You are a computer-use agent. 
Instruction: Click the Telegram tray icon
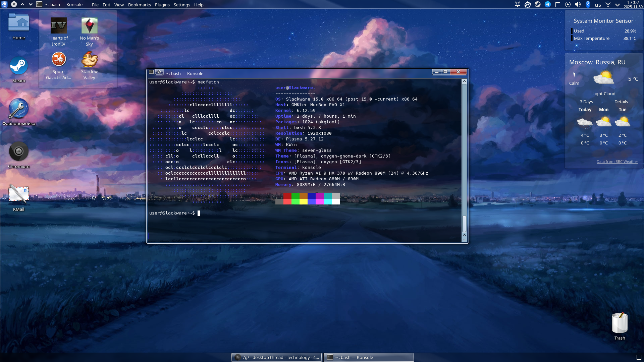(548, 4)
